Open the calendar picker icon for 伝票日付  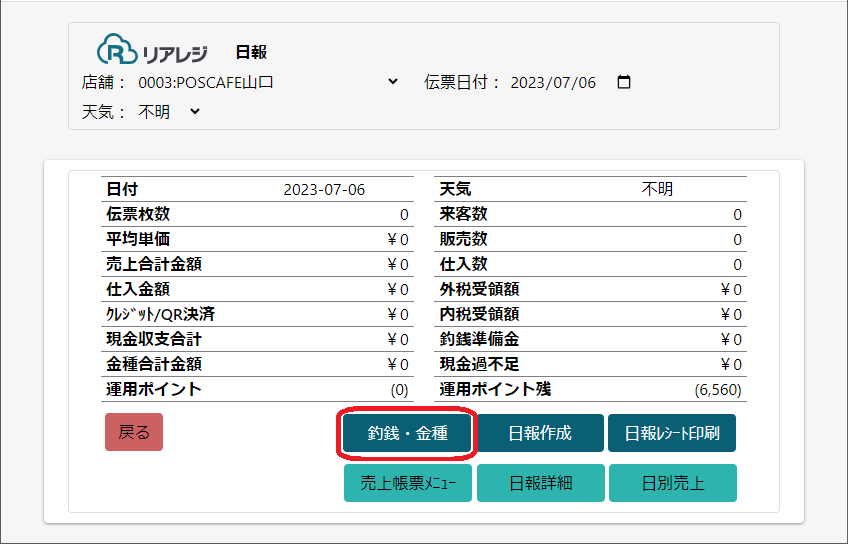point(624,82)
